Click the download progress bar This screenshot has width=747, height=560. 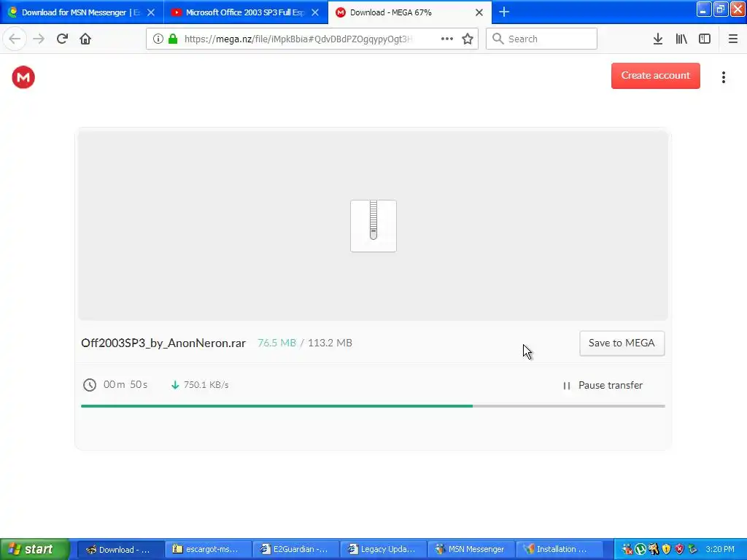373,406
